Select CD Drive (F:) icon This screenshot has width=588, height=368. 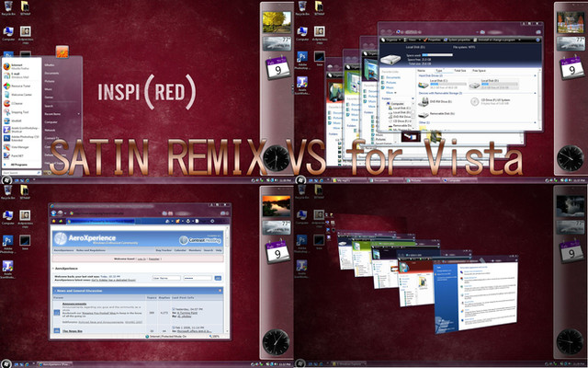[x=474, y=101]
